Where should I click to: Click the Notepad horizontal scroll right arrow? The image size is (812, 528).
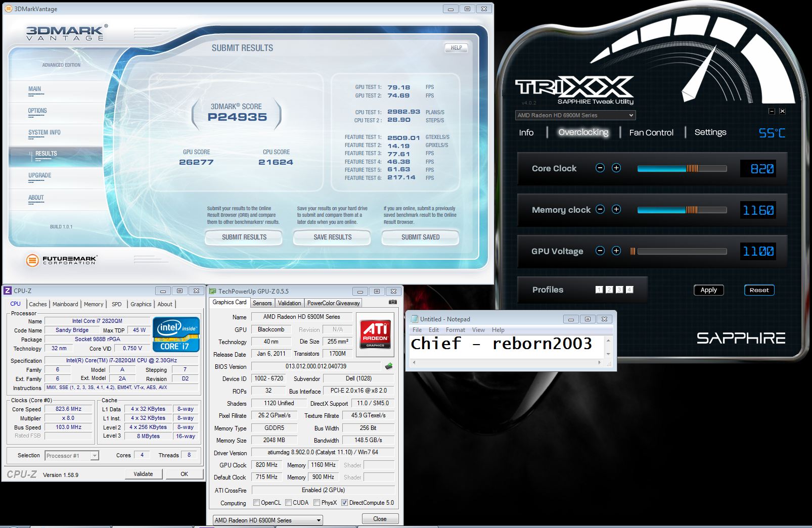pos(600,362)
